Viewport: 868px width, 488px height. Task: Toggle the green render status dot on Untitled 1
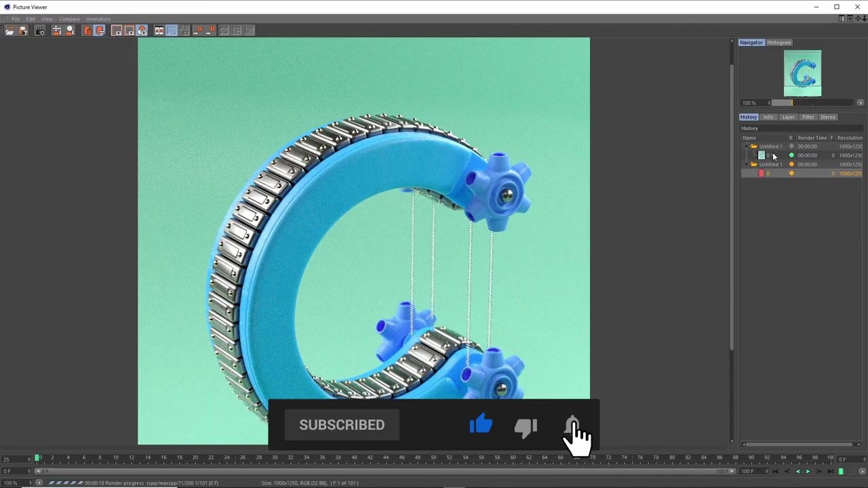pos(791,155)
